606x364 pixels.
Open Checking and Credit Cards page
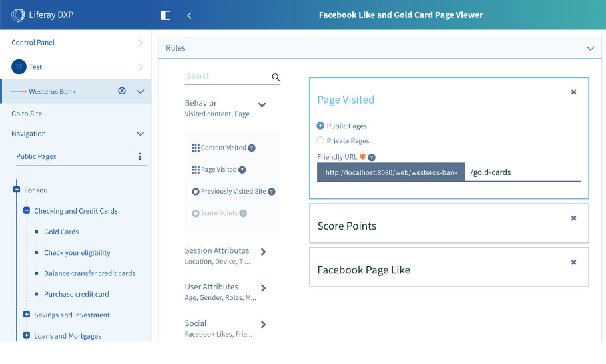[76, 211]
